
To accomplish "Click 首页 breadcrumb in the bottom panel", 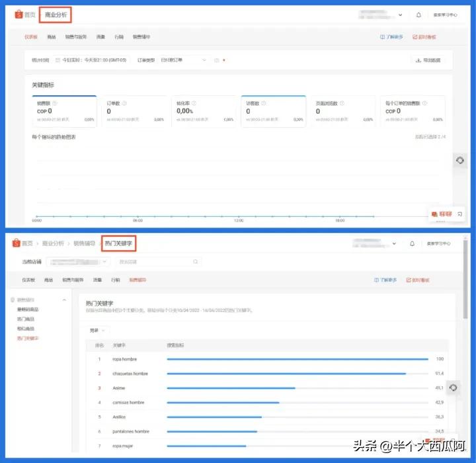I will point(27,243).
